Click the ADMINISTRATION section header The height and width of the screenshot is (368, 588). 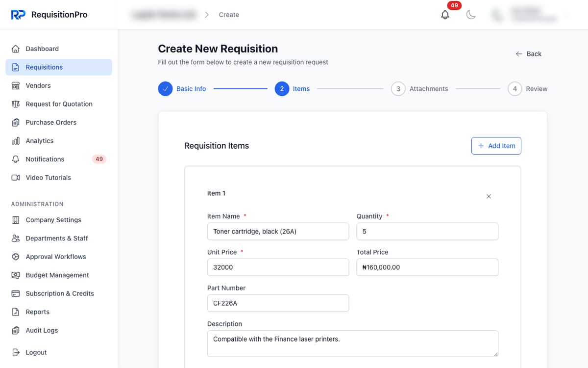(x=37, y=204)
